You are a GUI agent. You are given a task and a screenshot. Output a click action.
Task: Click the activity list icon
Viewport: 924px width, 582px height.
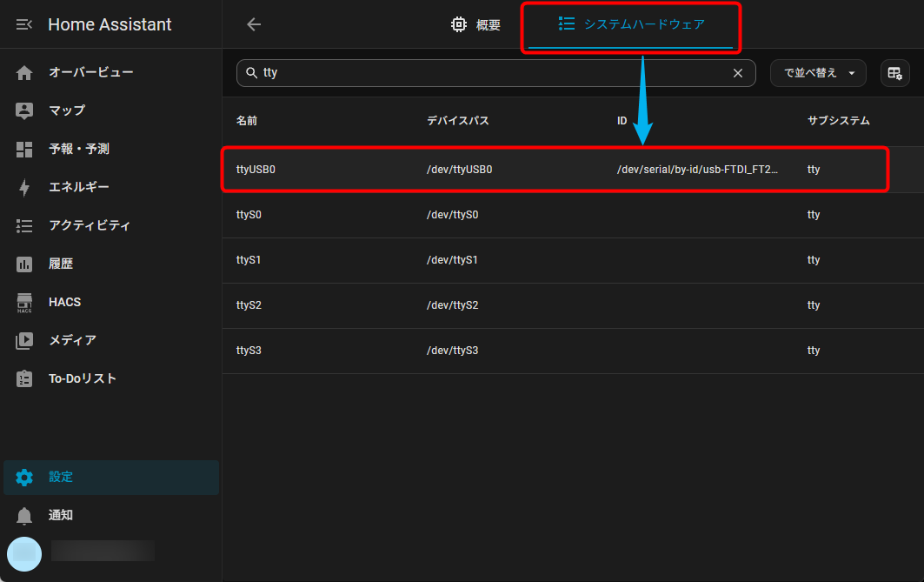coord(24,226)
